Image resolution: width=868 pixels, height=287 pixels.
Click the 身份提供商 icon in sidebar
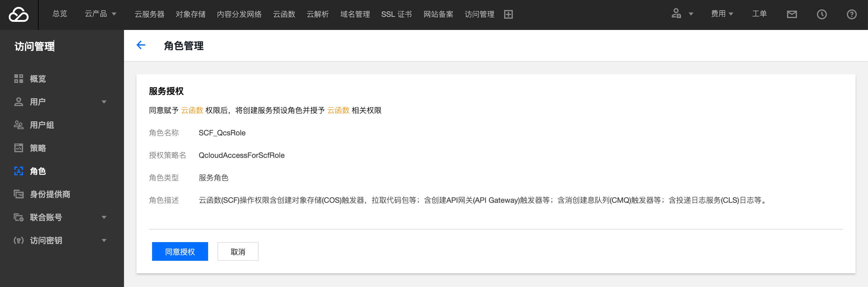pyautogui.click(x=18, y=194)
